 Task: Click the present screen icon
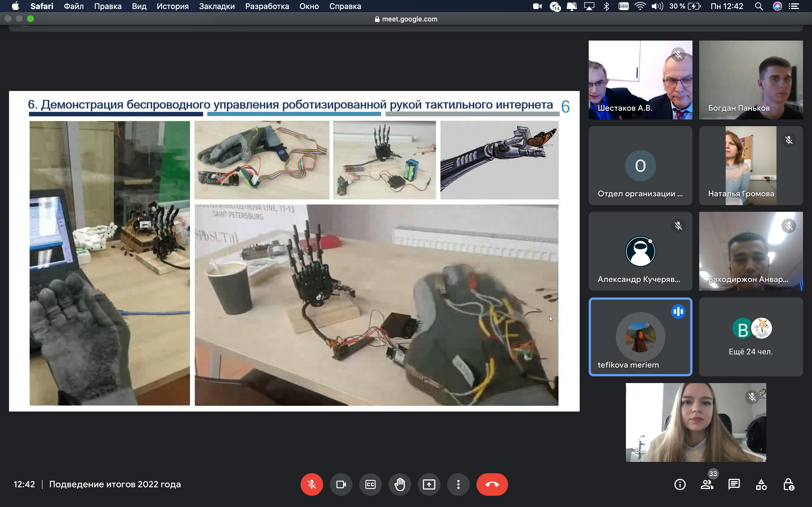pyautogui.click(x=429, y=484)
